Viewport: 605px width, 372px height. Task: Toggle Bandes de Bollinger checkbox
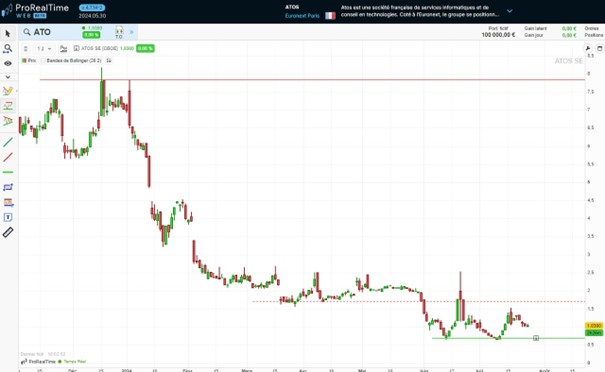[x=43, y=61]
